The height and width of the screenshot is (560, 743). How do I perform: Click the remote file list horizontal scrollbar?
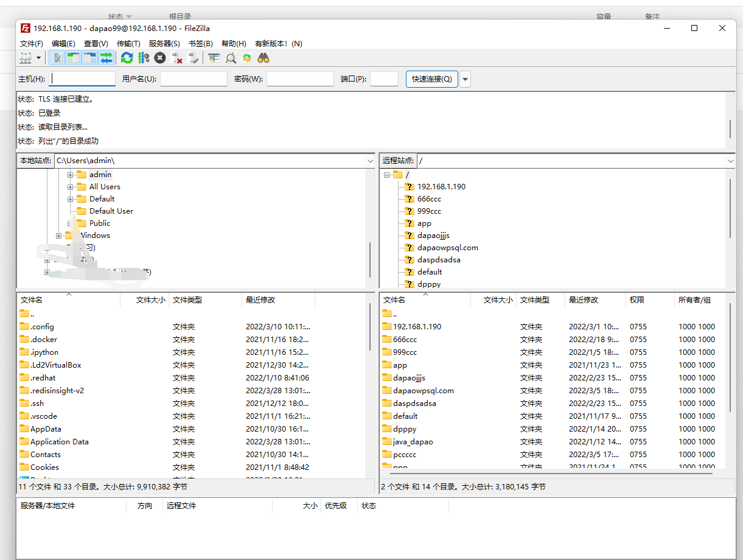(x=551, y=473)
